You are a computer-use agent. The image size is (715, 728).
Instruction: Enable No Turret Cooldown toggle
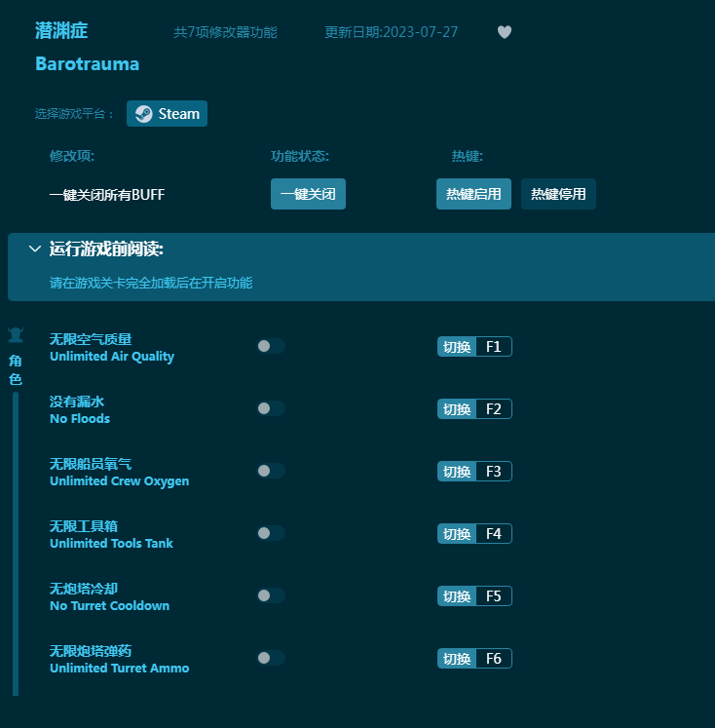[x=271, y=595]
